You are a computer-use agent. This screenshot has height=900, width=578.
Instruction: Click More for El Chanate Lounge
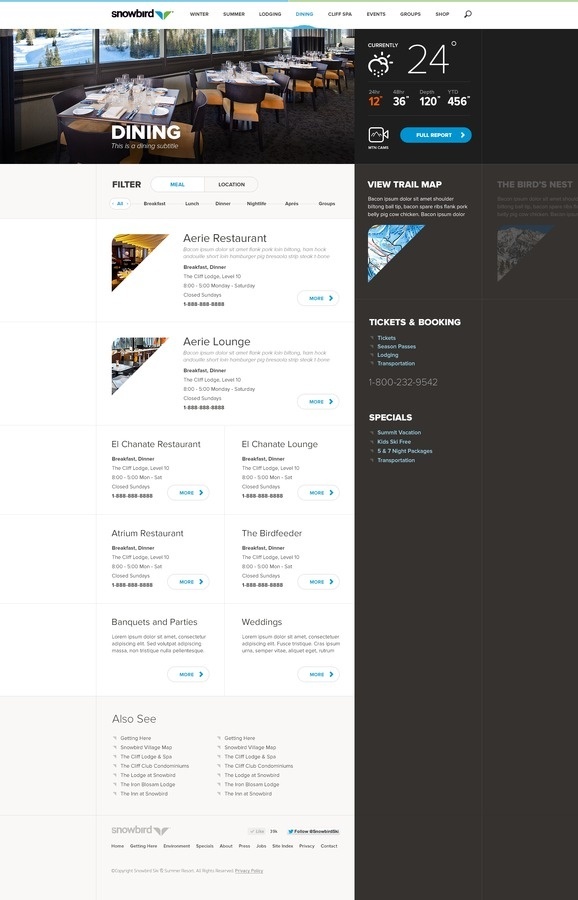(319, 492)
